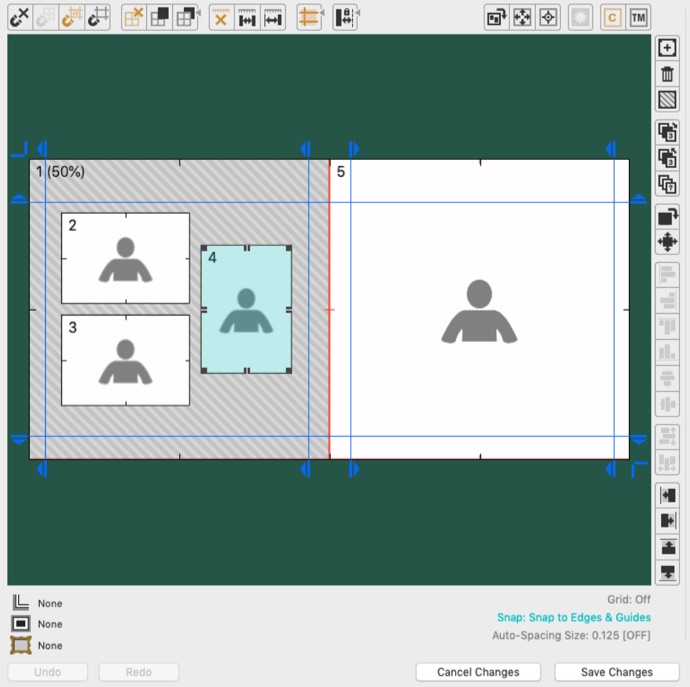The image size is (690, 687).
Task: Select image frame 5 on the right page
Action: tap(479, 380)
